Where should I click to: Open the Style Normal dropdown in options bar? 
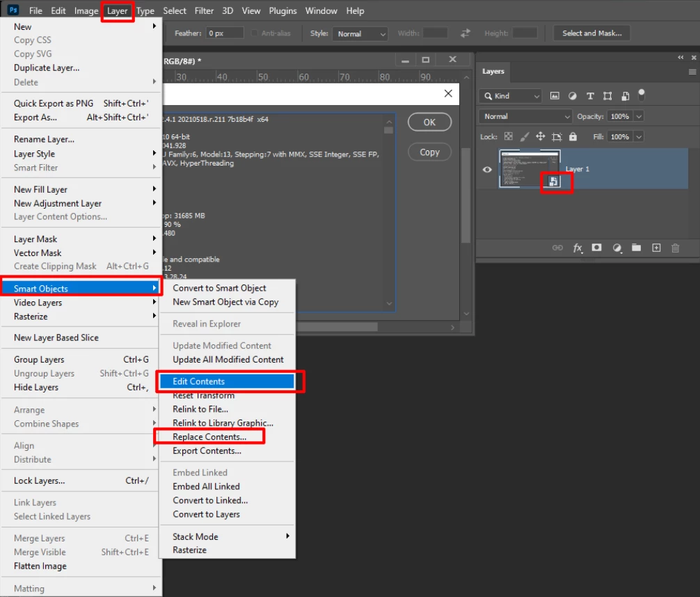[360, 33]
